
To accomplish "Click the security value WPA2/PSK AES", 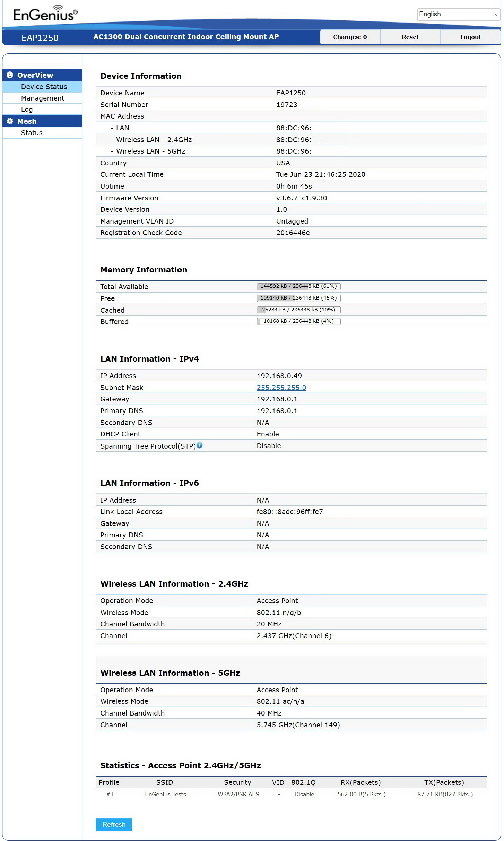I will click(x=238, y=794).
